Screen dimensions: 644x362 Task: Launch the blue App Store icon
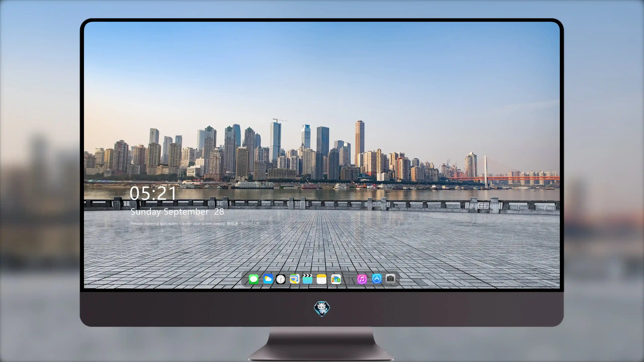tap(377, 279)
